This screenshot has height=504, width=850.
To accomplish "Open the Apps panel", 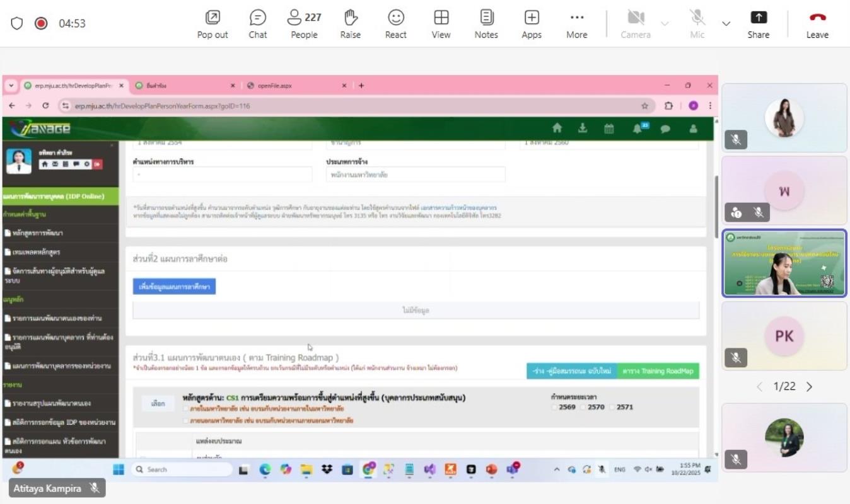I will pos(531,24).
